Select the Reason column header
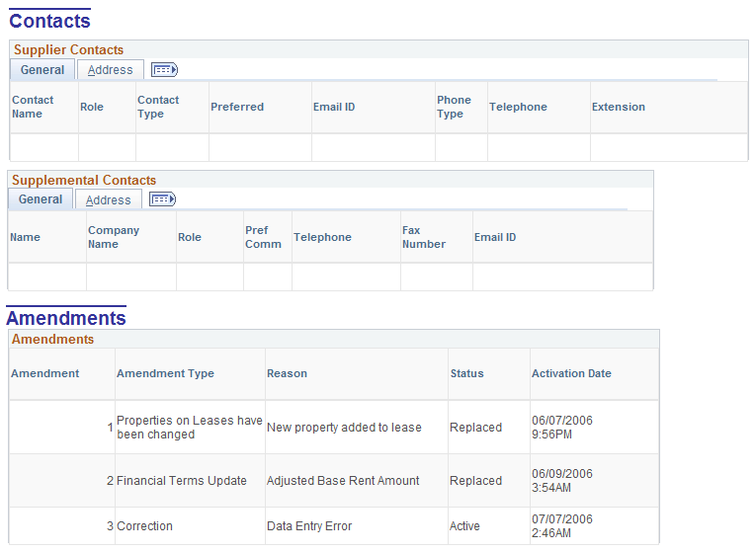The image size is (756, 553). [x=287, y=373]
